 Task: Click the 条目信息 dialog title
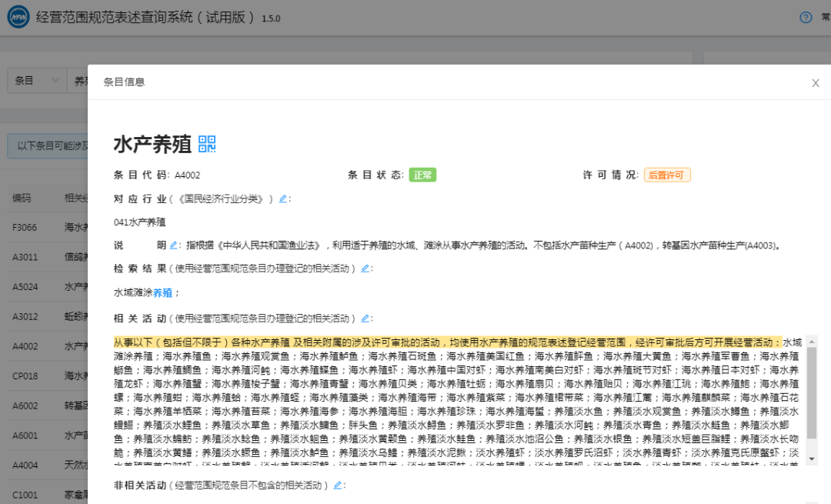124,82
